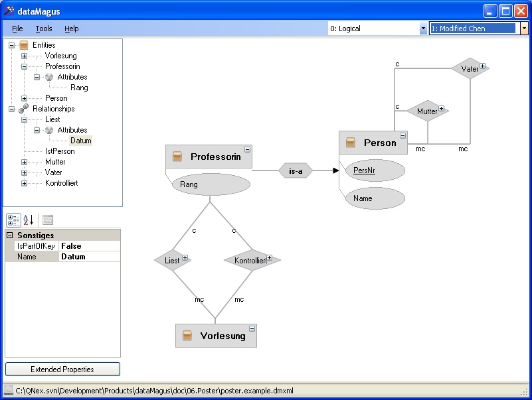Open the Help menu
This screenshot has height=400, width=532.
(x=71, y=29)
